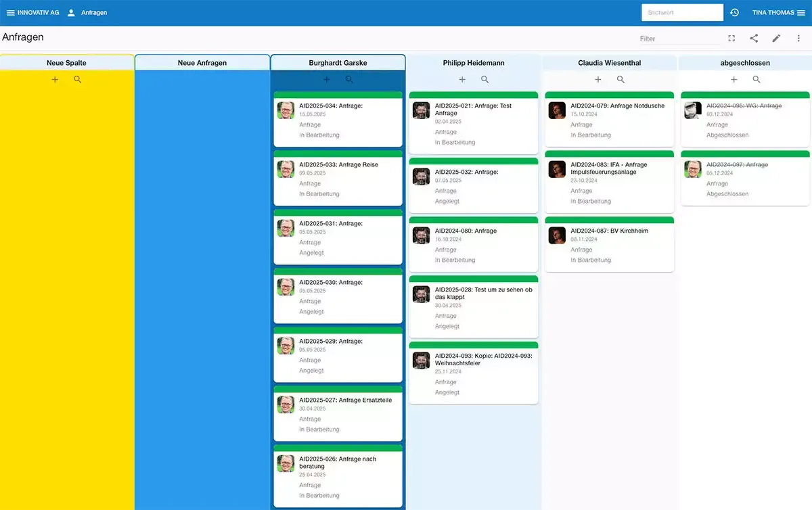Open the search in Burghardt Garske's column
Viewport: 812px width, 510px height.
[349, 79]
